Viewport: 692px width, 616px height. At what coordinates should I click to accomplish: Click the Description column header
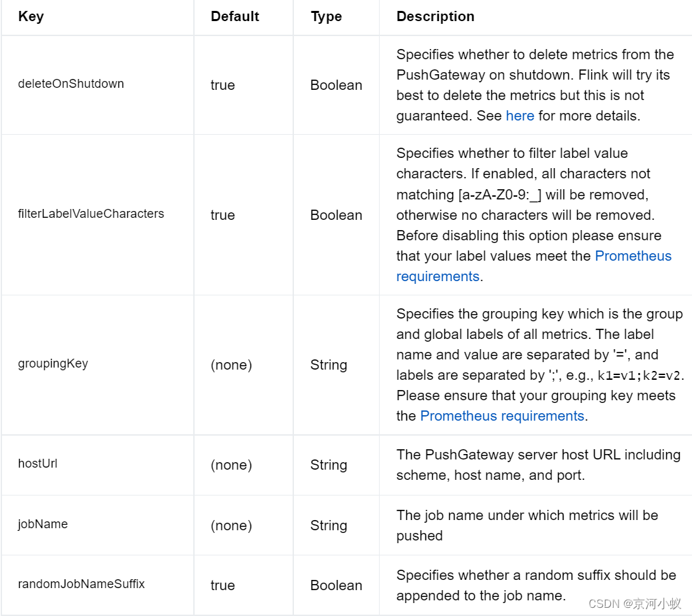[x=435, y=16]
